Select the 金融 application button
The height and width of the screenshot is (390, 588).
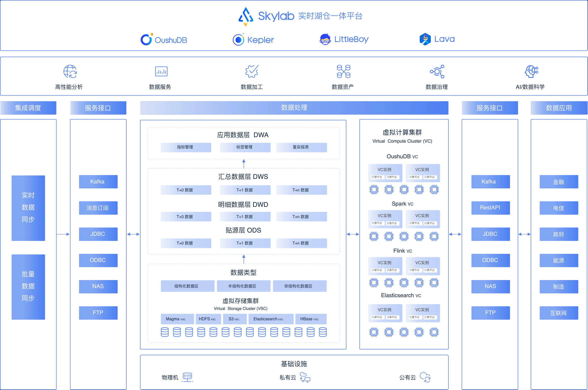pos(559,182)
